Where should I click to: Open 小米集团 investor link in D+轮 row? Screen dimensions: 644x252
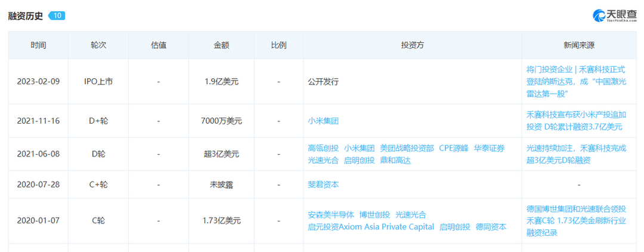click(x=323, y=121)
